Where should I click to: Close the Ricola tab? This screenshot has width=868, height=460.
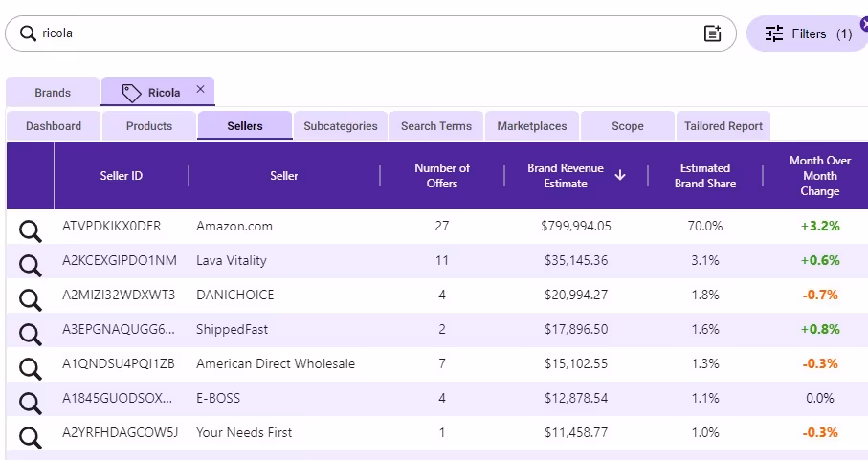click(200, 89)
